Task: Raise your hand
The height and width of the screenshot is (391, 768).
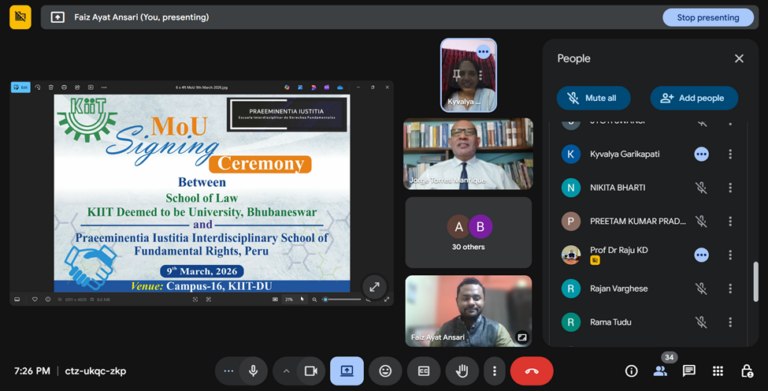Action: (462, 371)
